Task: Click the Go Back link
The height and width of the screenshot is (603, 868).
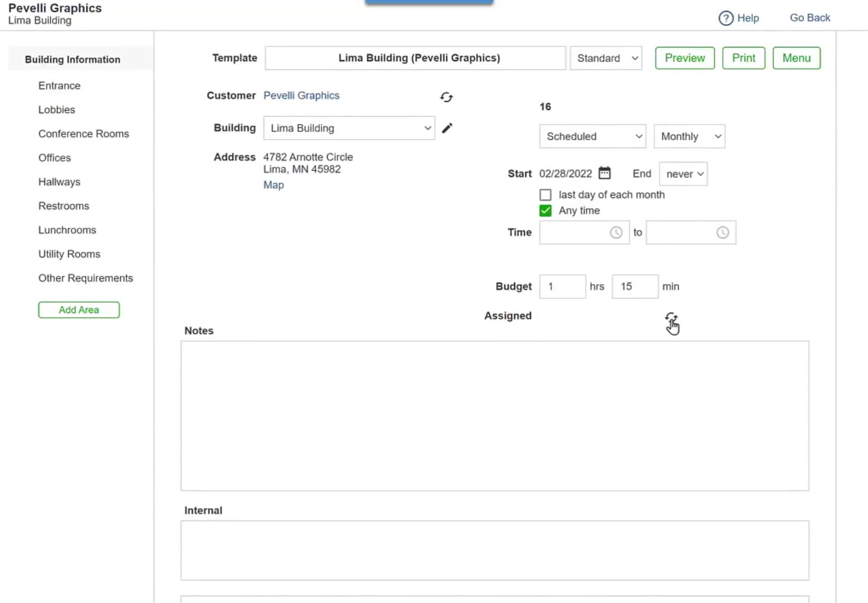Action: tap(810, 18)
